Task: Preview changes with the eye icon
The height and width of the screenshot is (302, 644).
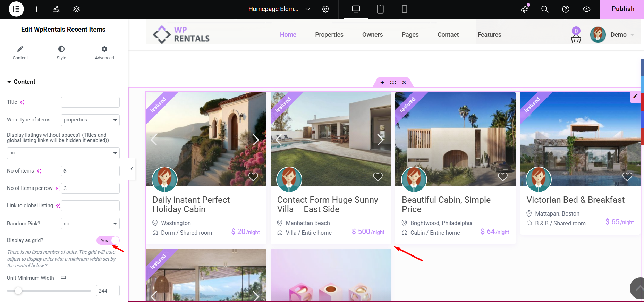Action: pos(586,9)
